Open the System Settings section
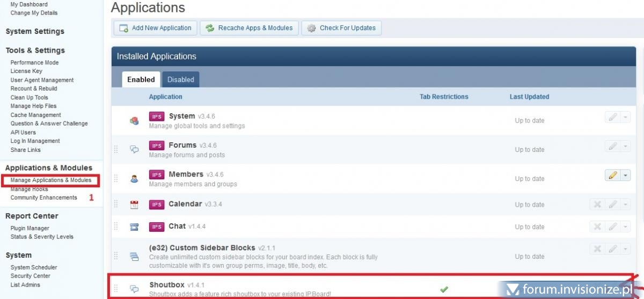 [35, 31]
